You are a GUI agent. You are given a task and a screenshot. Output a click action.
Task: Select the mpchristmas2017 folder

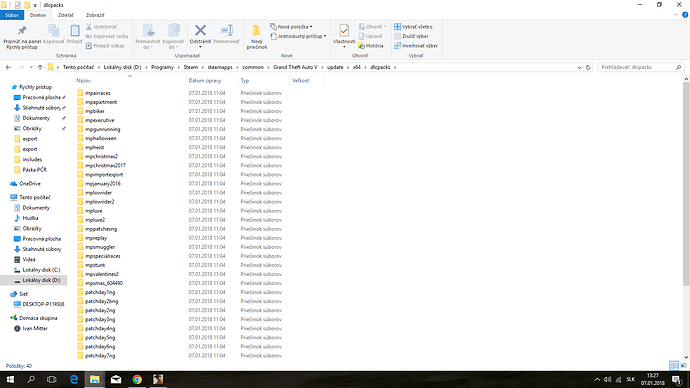point(105,165)
